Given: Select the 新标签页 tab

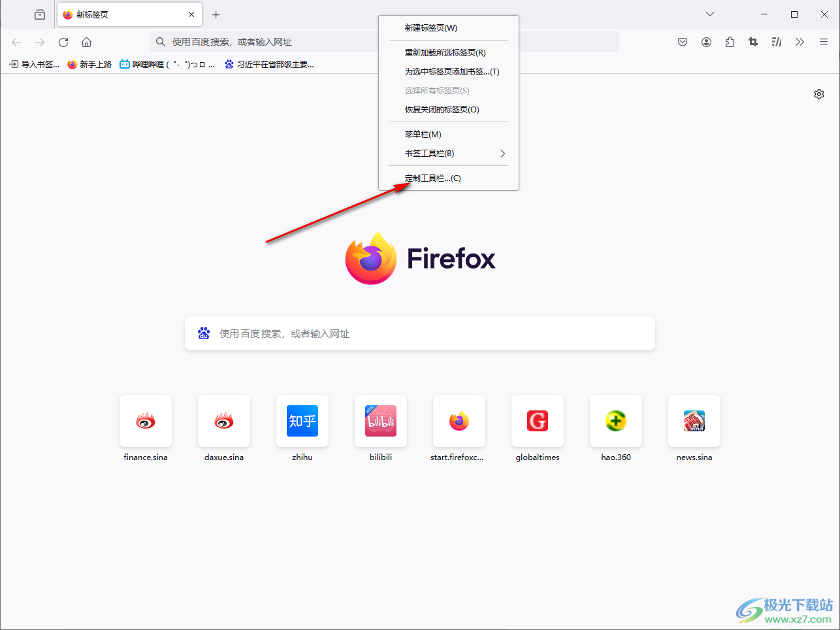Looking at the screenshot, I should [129, 14].
